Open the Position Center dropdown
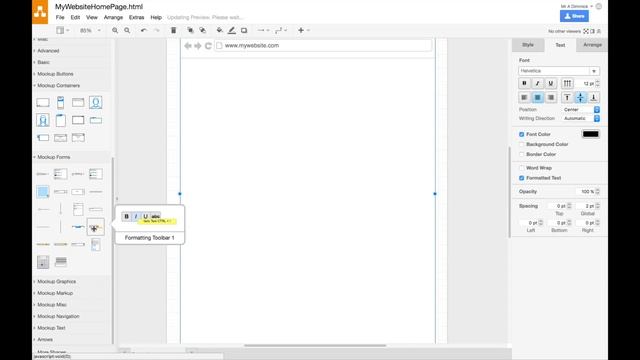Viewport: 640px width, 360px height. point(581,110)
